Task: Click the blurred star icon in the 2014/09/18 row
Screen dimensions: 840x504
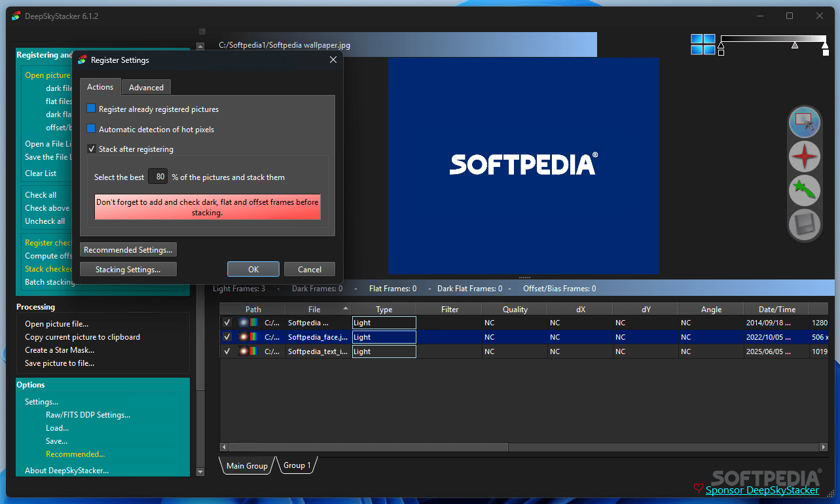Action: [244, 323]
